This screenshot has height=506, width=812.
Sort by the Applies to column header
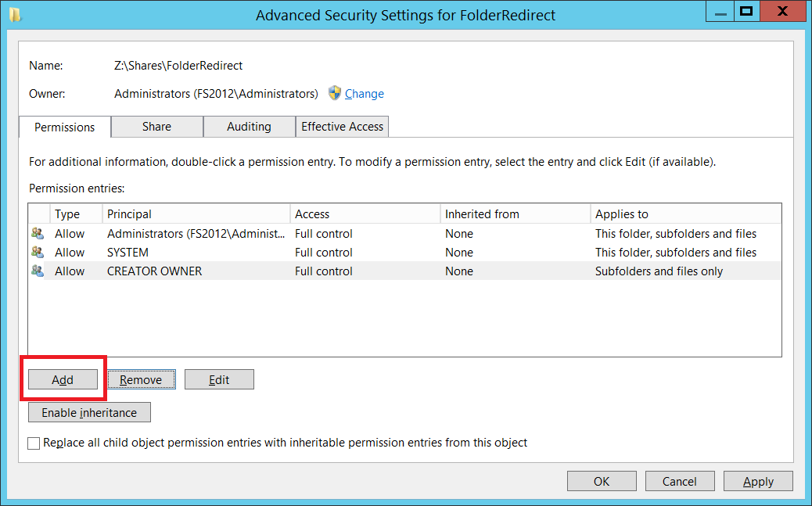tap(685, 214)
